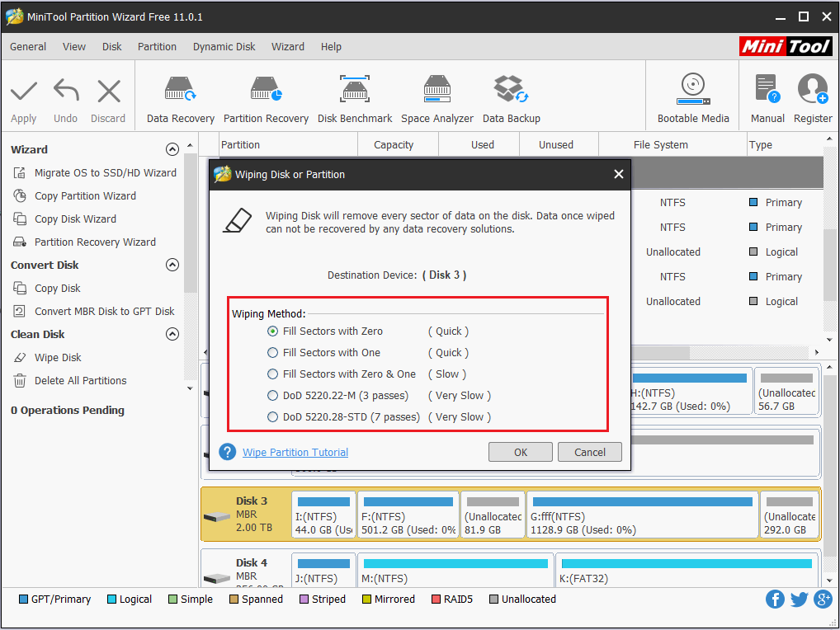The image size is (840, 630).
Task: Sort by the Type column header
Action: [785, 144]
